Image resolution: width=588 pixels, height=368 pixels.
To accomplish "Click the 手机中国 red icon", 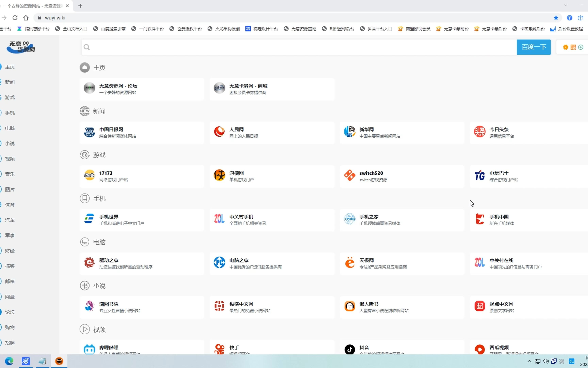I will pyautogui.click(x=479, y=219).
